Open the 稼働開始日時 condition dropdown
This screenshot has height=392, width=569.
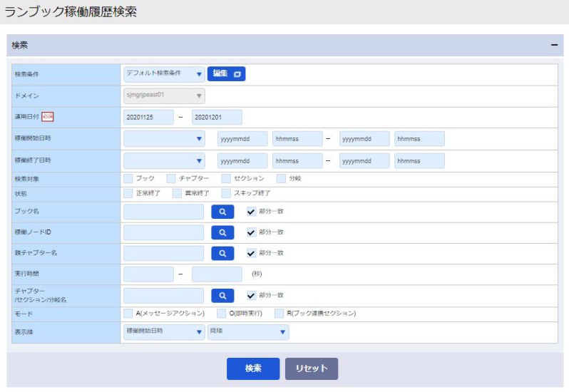(164, 139)
